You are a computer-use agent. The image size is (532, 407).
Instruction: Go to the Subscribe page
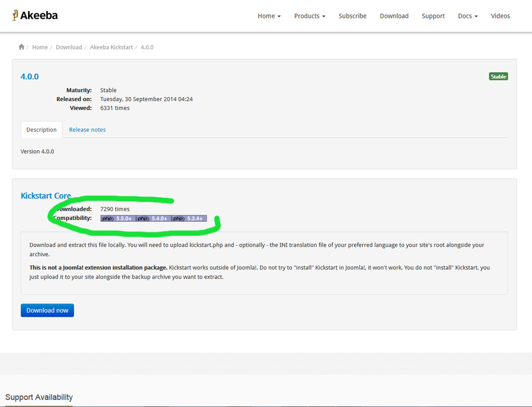(x=352, y=16)
